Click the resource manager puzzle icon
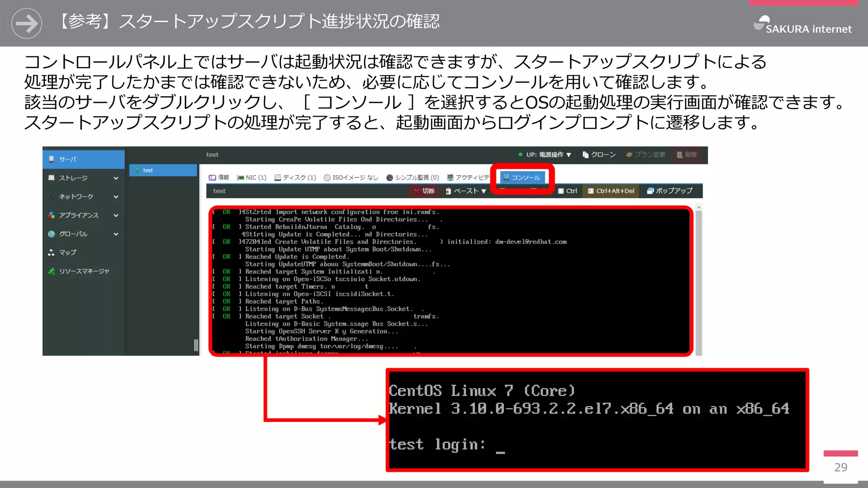Image resolution: width=868 pixels, height=488 pixels. coord(51,271)
